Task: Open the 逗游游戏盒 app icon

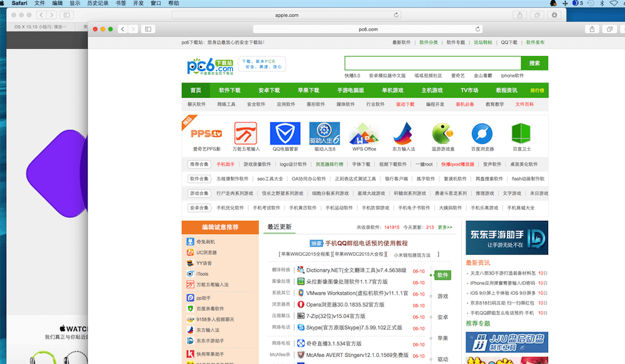Action: (443, 133)
